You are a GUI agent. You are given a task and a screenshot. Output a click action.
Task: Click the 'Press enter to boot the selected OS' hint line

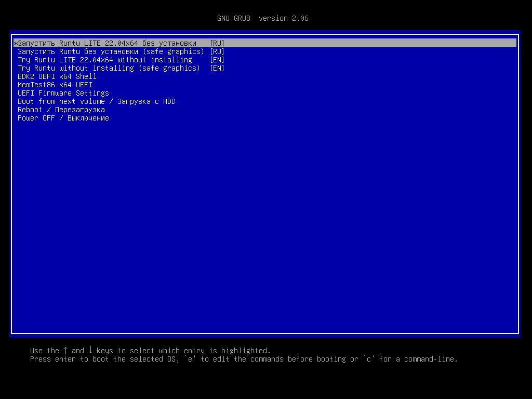point(244,359)
